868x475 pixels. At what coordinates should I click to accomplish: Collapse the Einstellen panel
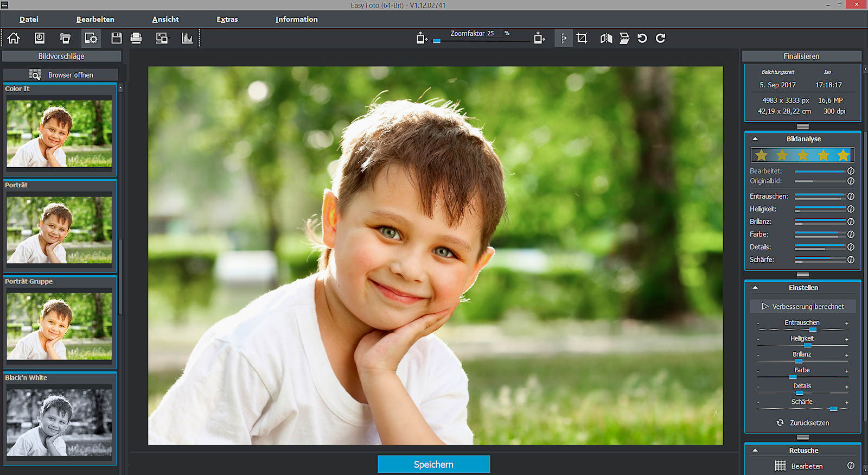click(x=755, y=288)
